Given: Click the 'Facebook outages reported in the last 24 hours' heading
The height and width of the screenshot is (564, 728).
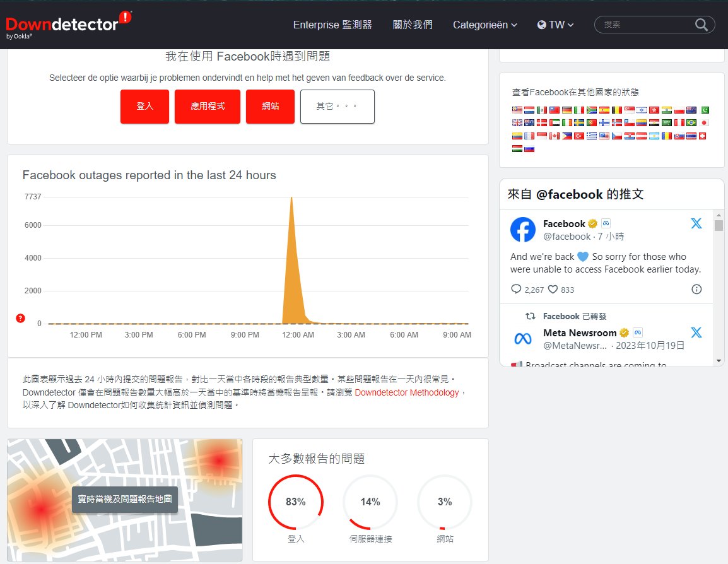Looking at the screenshot, I should tap(149, 175).
